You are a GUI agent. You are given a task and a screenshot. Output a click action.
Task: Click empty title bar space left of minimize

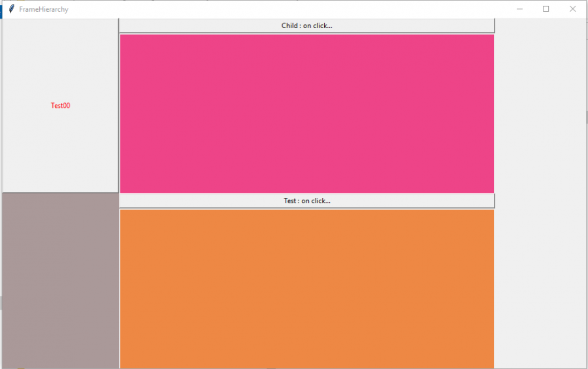coord(294,9)
